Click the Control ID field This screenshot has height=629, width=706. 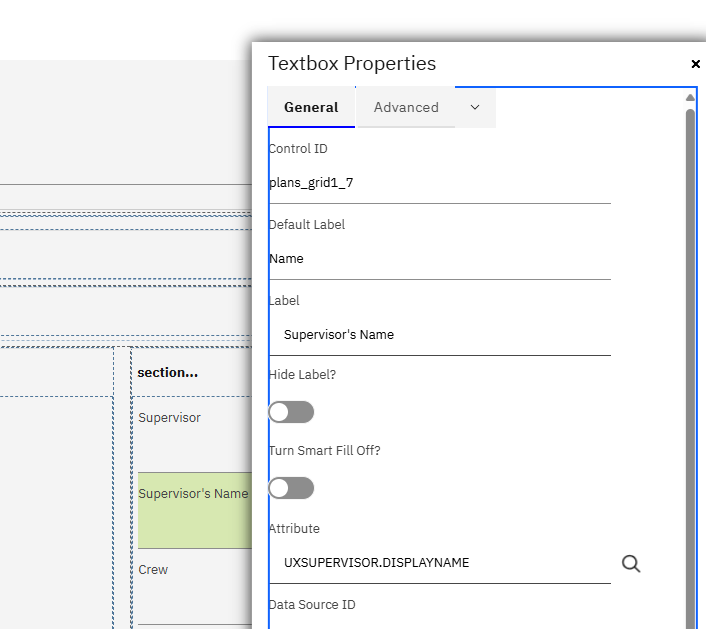[439, 183]
